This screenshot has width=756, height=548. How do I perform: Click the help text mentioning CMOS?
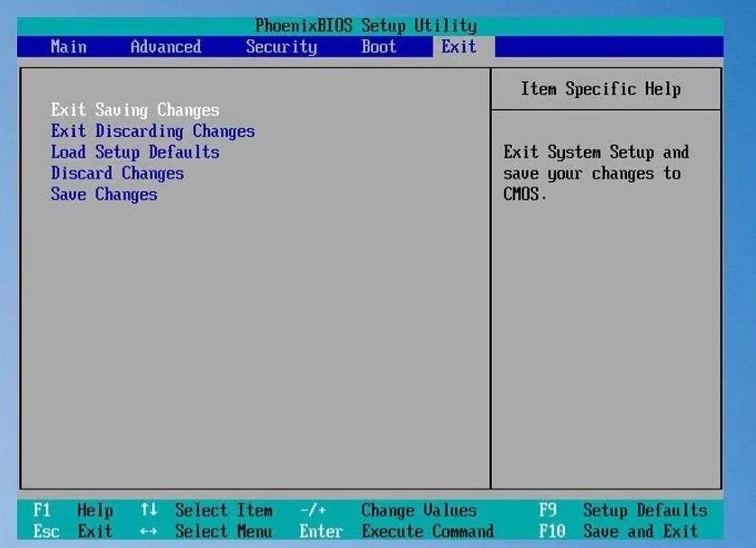tap(596, 174)
